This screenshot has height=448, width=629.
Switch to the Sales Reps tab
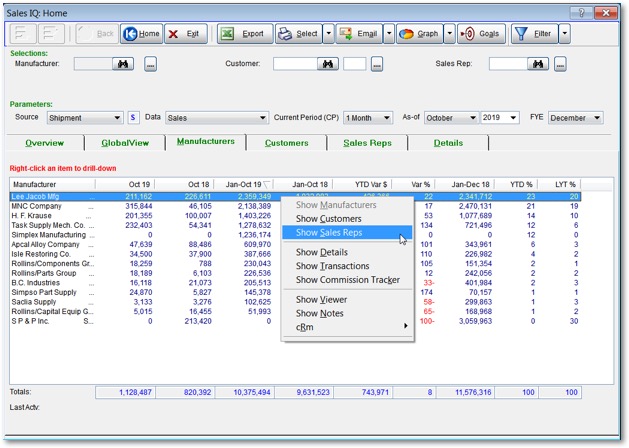(367, 143)
